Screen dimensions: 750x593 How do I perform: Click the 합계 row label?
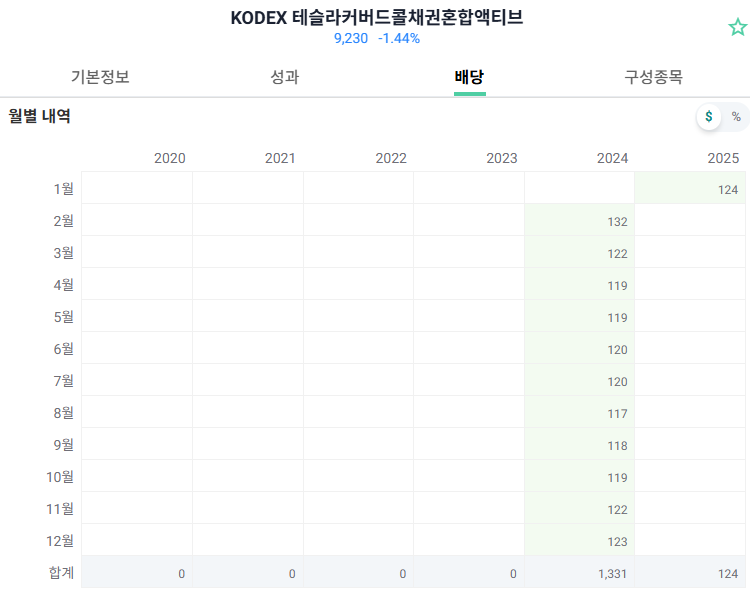pos(61,572)
